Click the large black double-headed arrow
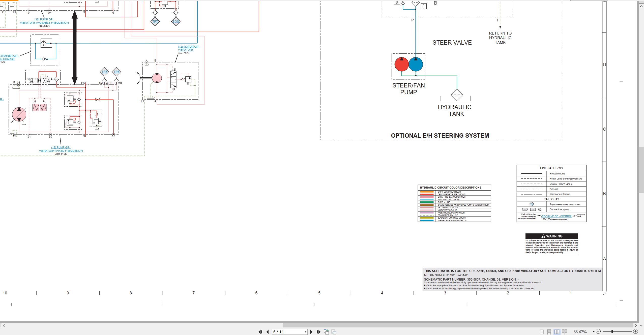This screenshot has width=644, height=335. [75, 48]
